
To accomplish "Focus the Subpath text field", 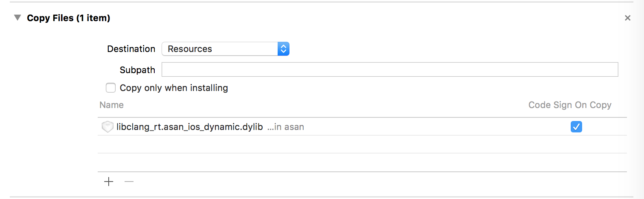I will (x=390, y=69).
